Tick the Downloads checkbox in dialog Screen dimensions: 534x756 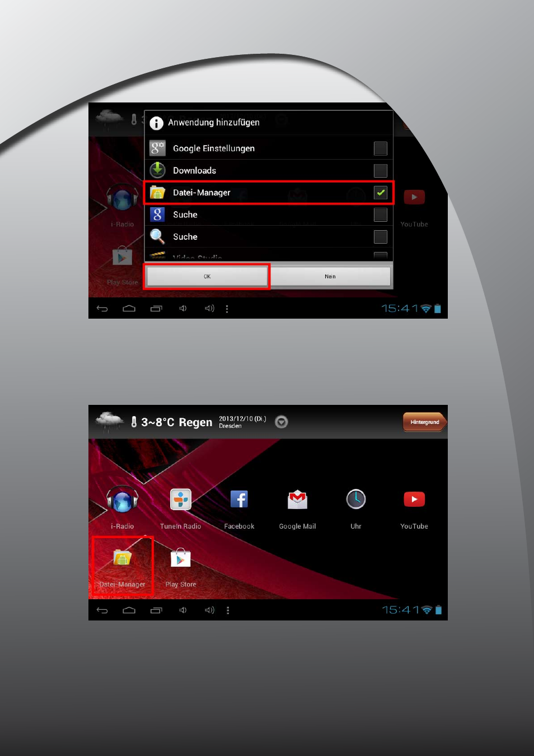pyautogui.click(x=381, y=170)
